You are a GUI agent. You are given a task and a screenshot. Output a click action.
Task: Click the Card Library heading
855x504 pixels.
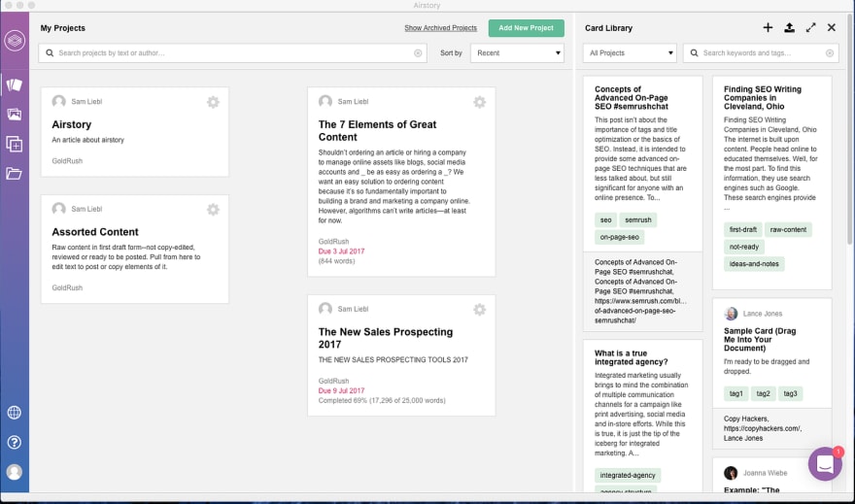pyautogui.click(x=608, y=28)
